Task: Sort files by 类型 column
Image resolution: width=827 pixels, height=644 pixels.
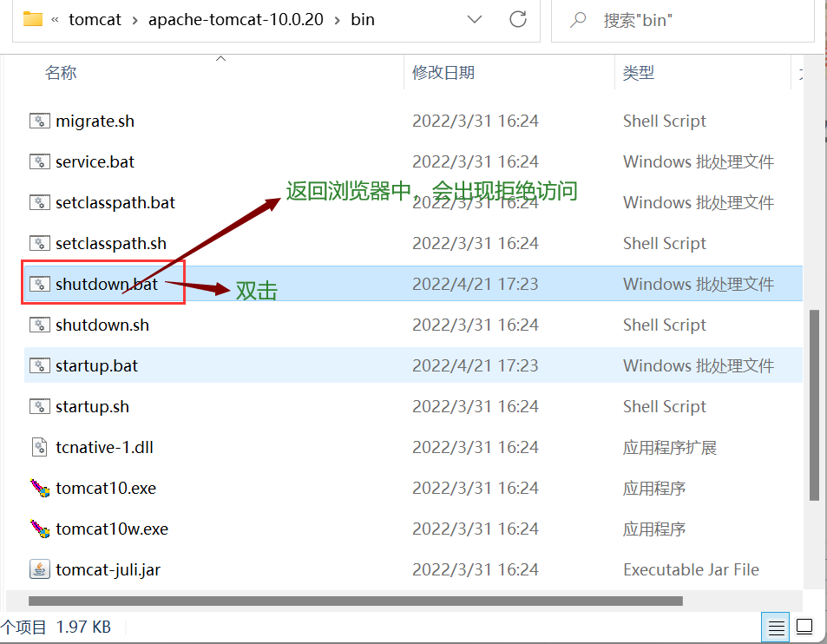Action: pyautogui.click(x=639, y=72)
